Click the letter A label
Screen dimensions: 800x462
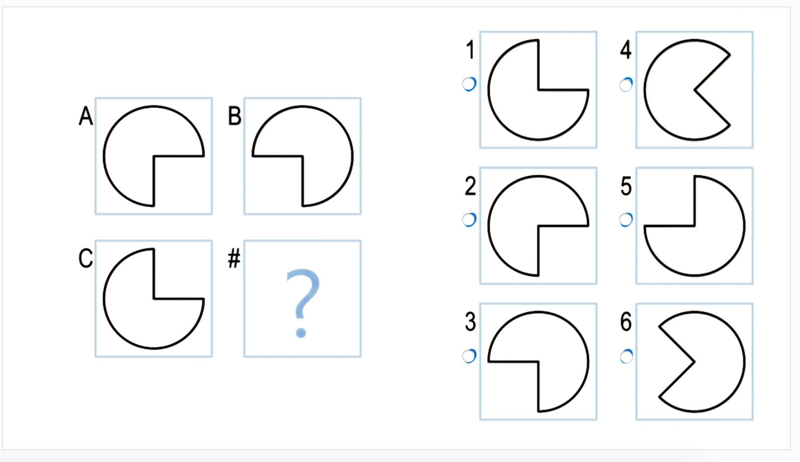86,116
